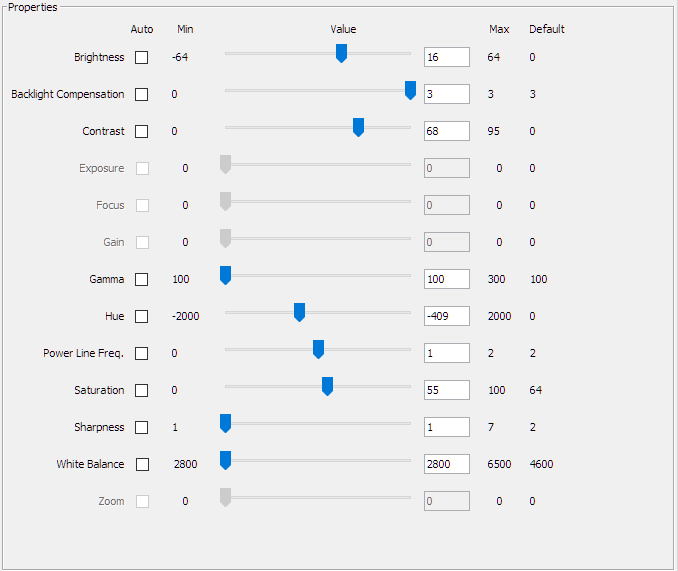This screenshot has width=678, height=571.
Task: Check the Gamma Auto box
Action: coord(141,279)
